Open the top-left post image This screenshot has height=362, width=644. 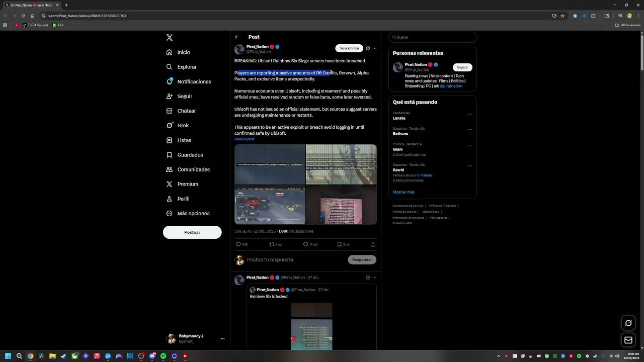(270, 164)
